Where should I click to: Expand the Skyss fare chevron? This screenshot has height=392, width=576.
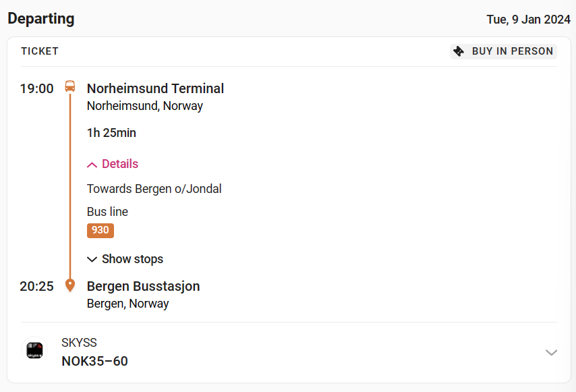[x=551, y=352]
